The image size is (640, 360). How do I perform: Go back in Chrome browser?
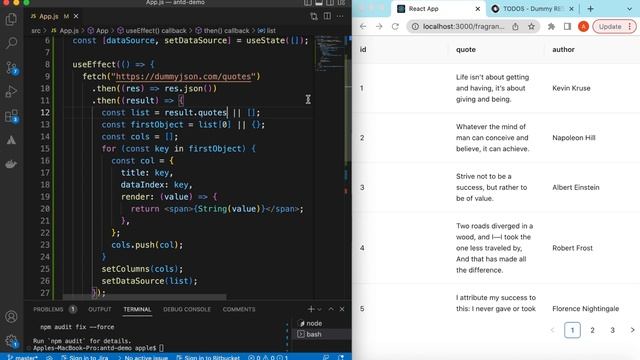[363, 27]
